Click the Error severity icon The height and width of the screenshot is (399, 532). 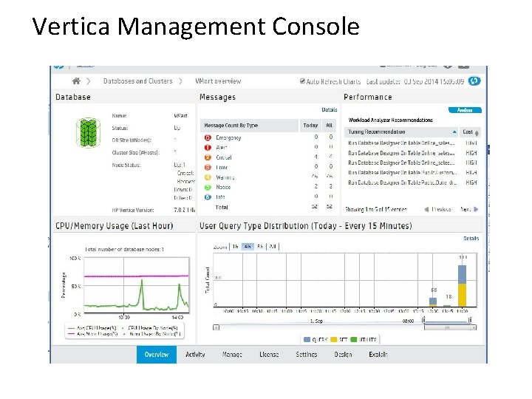208,167
